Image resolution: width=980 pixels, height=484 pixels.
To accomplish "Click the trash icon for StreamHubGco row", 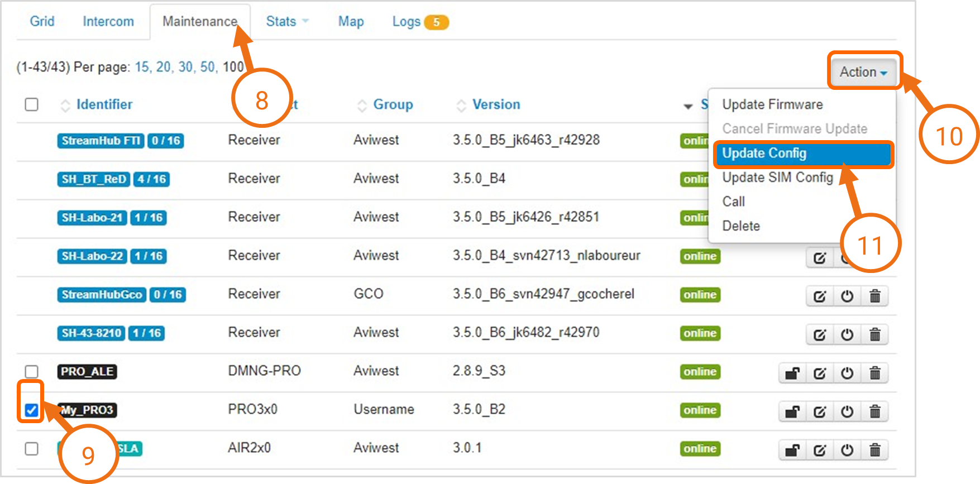I will click(x=874, y=296).
